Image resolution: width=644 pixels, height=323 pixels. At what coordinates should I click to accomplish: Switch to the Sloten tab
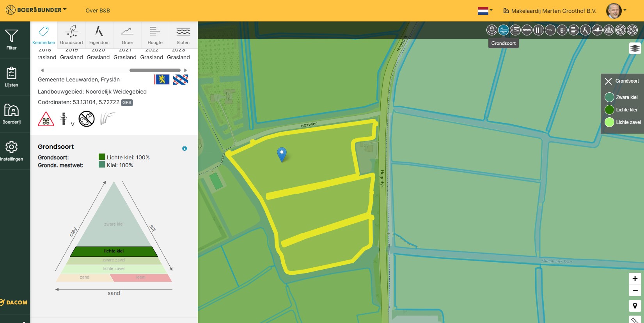[x=183, y=35]
